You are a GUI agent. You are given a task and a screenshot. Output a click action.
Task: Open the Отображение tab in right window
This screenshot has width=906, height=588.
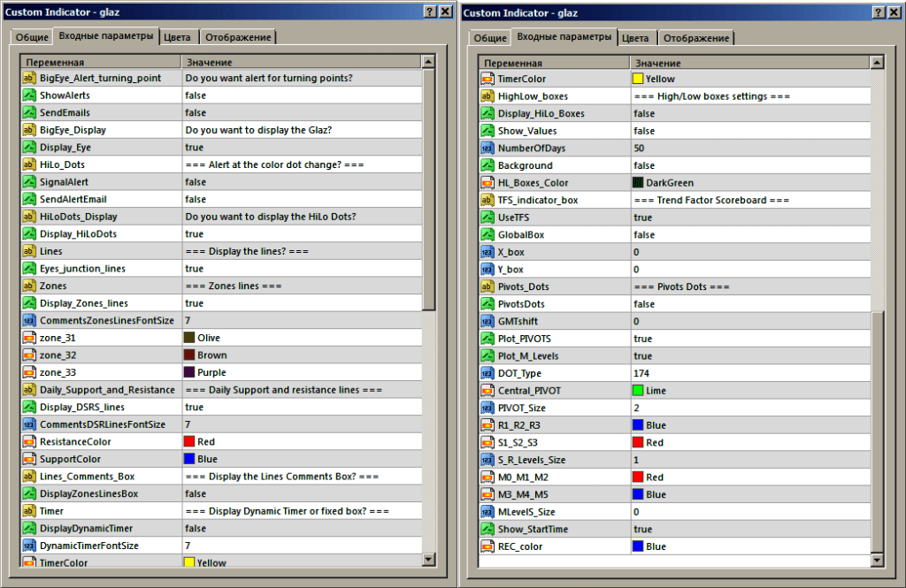point(696,38)
